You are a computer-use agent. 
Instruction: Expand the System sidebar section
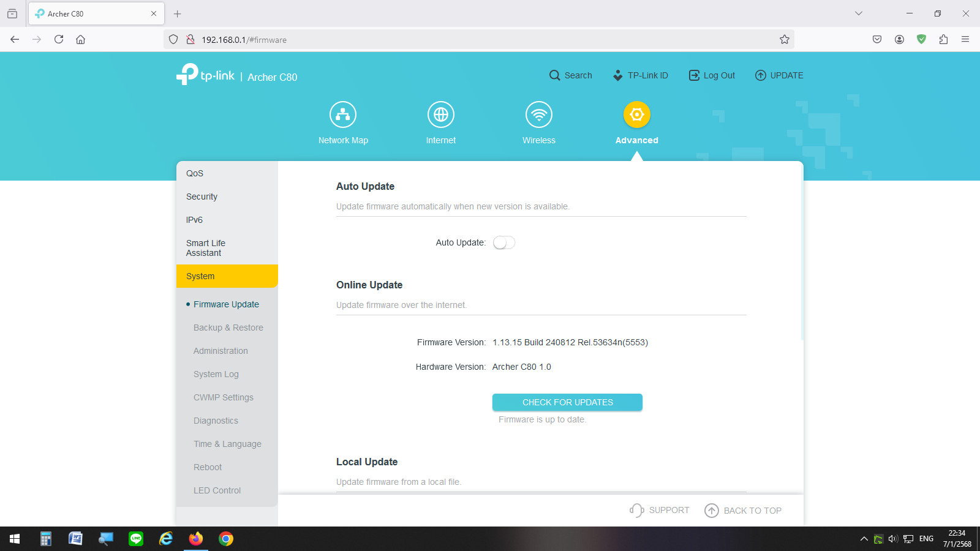click(227, 276)
